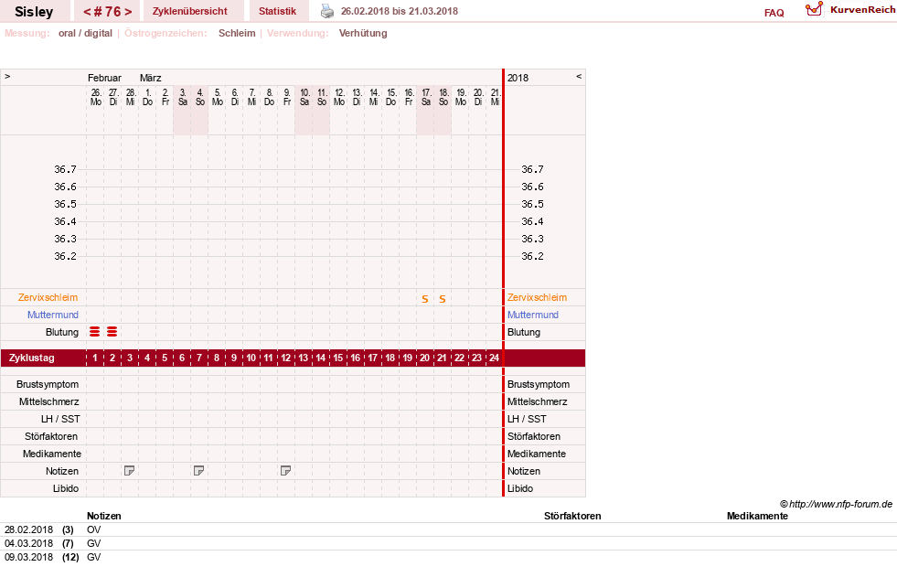Click the left 36.2 temperature label
897x588 pixels.
pos(65,256)
